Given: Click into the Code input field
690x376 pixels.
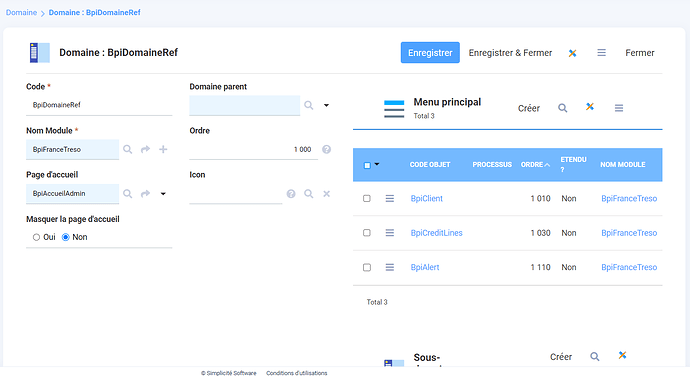Looking at the screenshot, I should 99,105.
